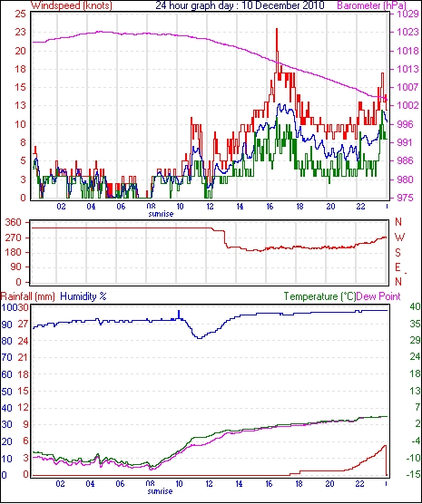Click the S compass label on the direction graph
The image size is (422, 504).
click(398, 253)
